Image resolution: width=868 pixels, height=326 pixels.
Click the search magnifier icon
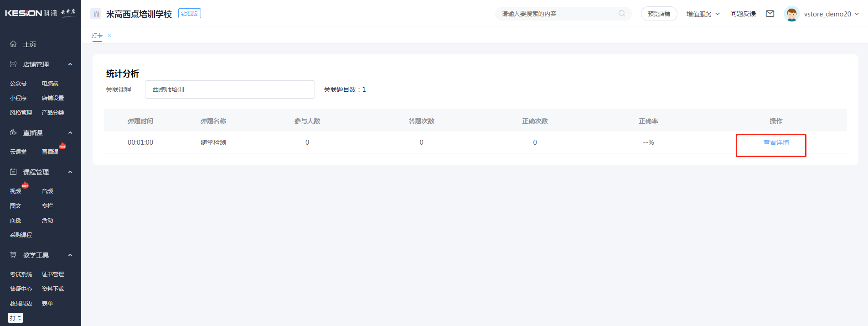pos(622,14)
